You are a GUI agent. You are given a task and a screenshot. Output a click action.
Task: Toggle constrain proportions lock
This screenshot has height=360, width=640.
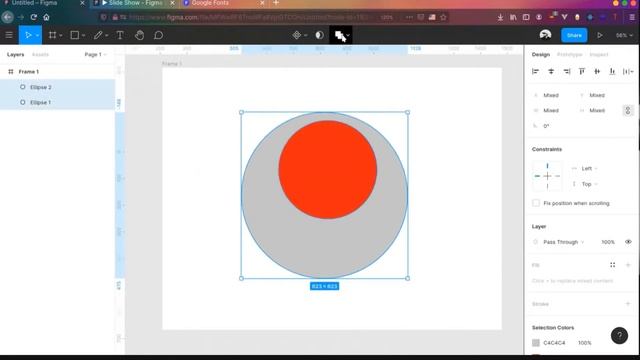click(628, 110)
